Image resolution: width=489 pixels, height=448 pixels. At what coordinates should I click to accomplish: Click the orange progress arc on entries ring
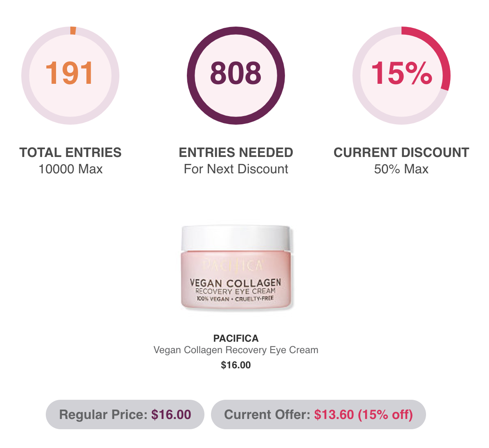click(x=73, y=31)
